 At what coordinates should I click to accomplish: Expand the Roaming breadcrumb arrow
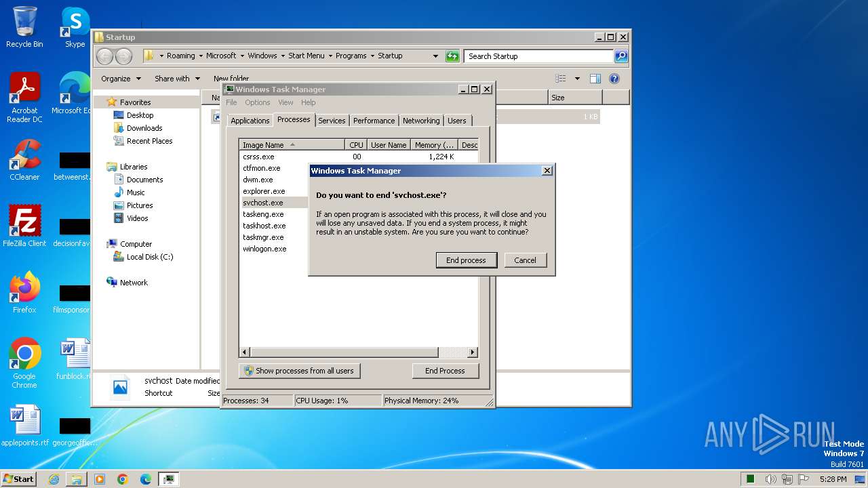coord(200,56)
